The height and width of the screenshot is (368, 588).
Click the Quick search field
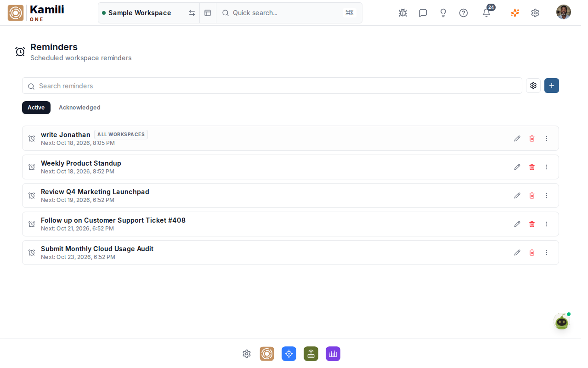289,13
